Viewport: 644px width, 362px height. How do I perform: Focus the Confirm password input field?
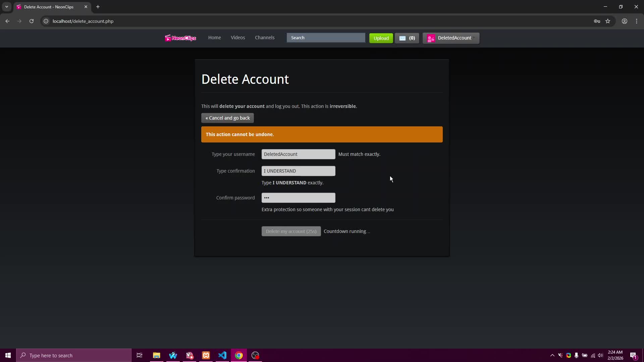pyautogui.click(x=298, y=198)
